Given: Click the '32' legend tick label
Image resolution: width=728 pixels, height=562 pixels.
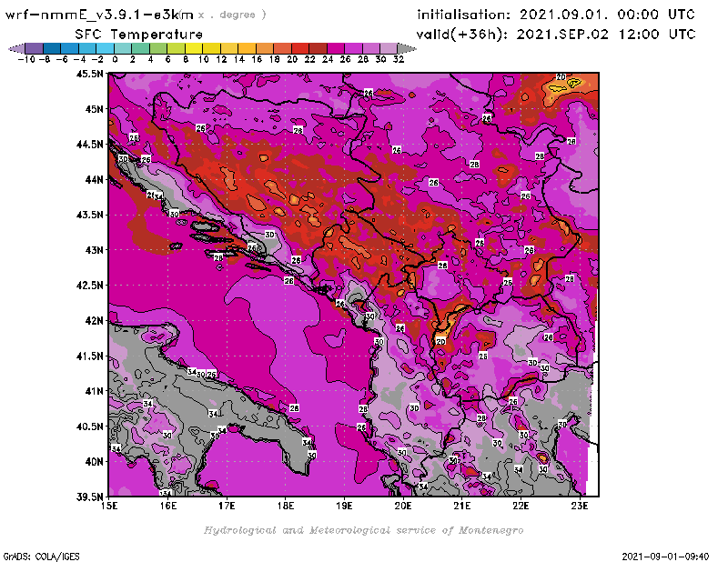Looking at the screenshot, I should pos(399,60).
